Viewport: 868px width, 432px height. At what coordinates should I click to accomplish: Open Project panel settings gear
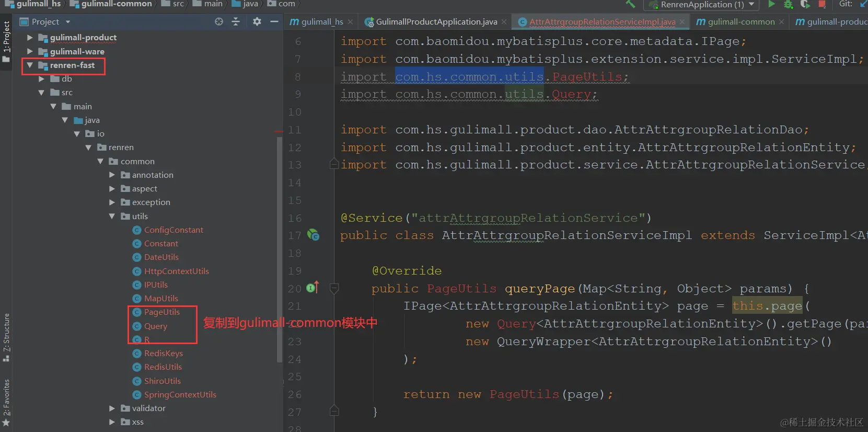tap(257, 21)
